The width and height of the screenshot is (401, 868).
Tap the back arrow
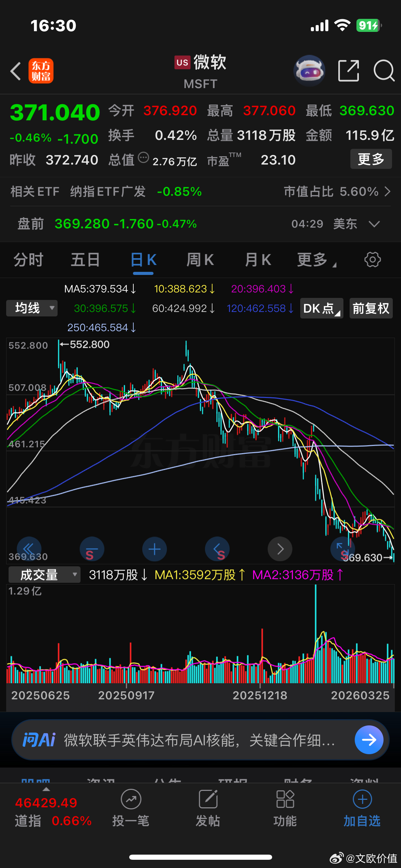click(15, 71)
